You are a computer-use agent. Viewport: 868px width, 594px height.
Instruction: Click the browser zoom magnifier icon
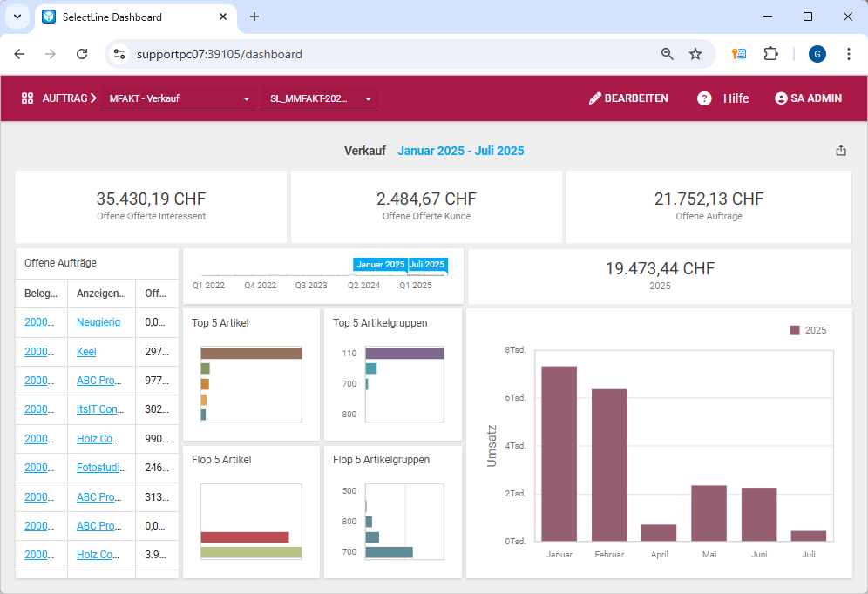(668, 54)
